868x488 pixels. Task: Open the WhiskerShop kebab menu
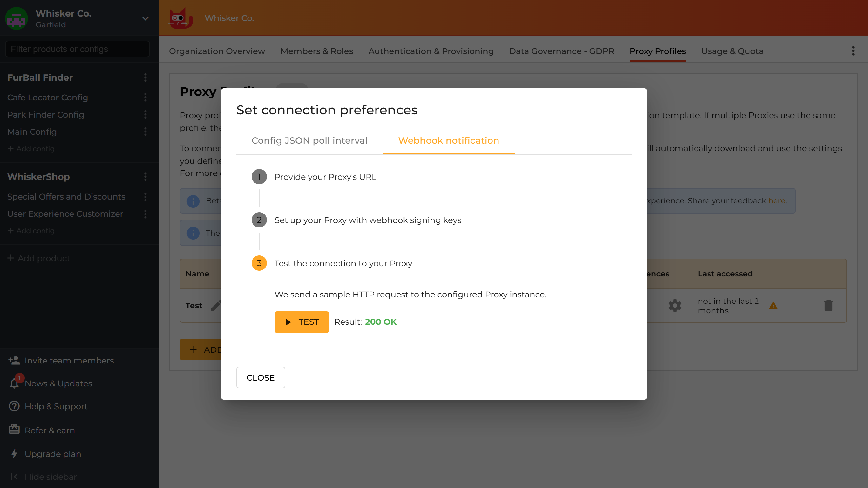(145, 177)
